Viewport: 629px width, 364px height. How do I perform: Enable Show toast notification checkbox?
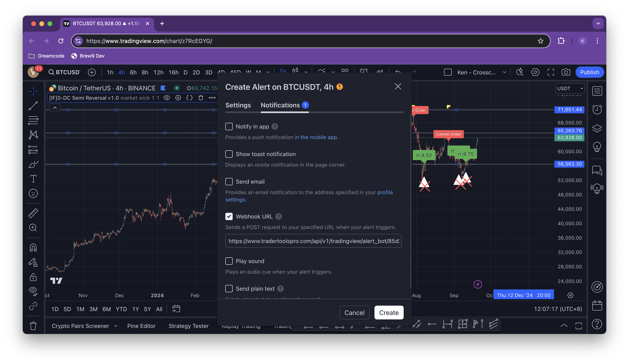[229, 154]
